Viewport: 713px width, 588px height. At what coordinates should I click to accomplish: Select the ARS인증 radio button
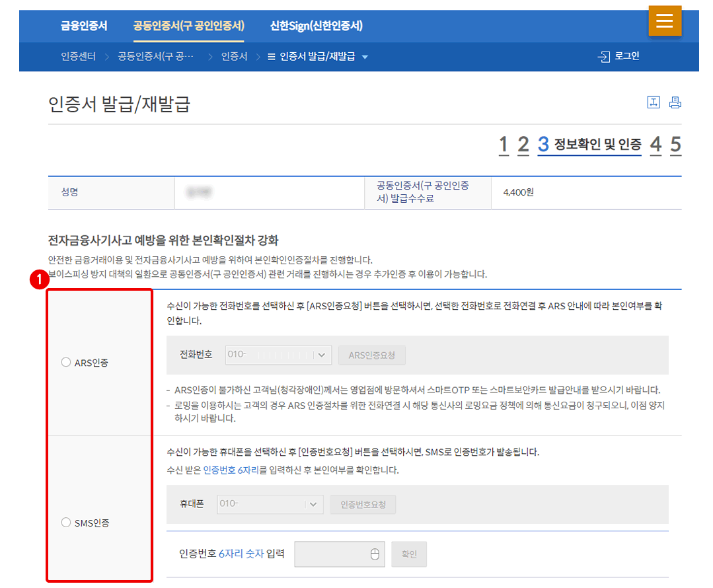[x=66, y=362]
